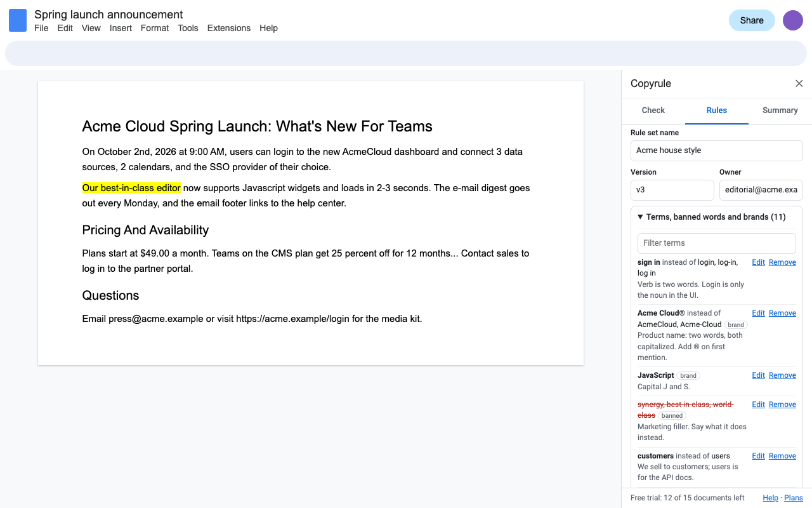Click the Version input field

point(672,190)
